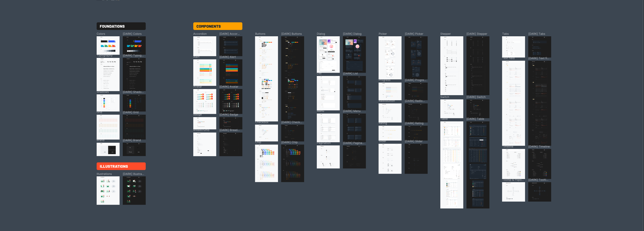
Task: Select the [DARK] Dialog frame thumbnail
Action: 354,54
